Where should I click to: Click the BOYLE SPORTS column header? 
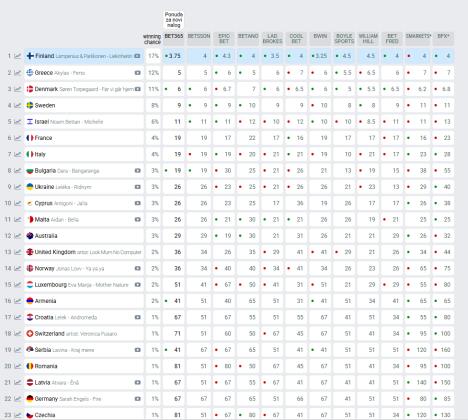(344, 39)
